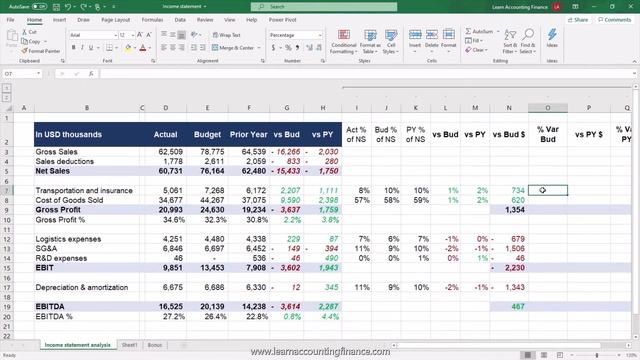Select column O header
This screenshot has width=640, height=360.
(x=548, y=108)
